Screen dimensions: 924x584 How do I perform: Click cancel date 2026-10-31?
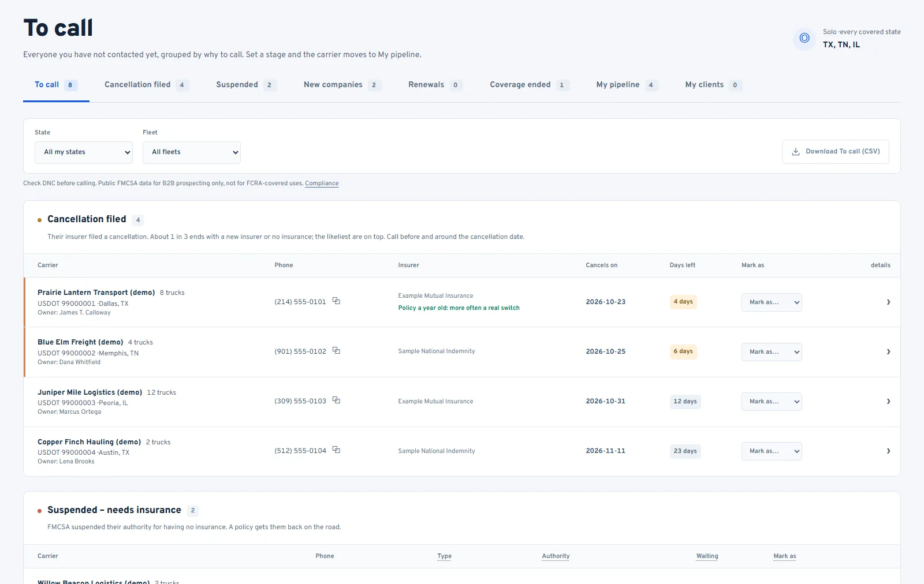(605, 401)
